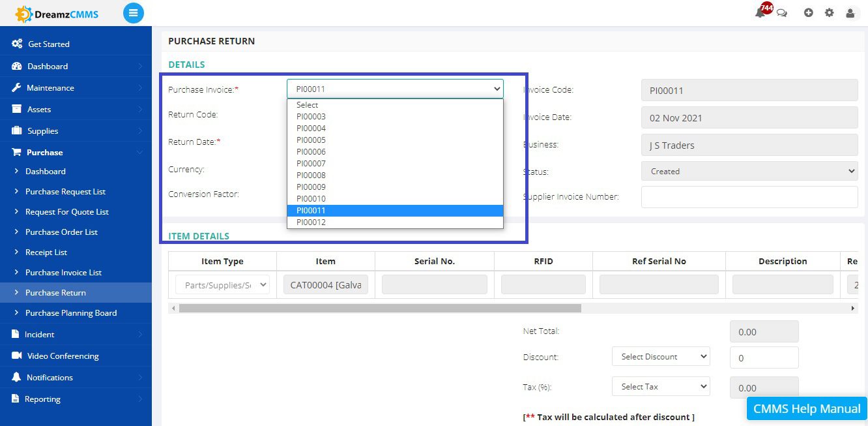Select highlighted PI00011 option
868x426 pixels.
[x=395, y=210]
